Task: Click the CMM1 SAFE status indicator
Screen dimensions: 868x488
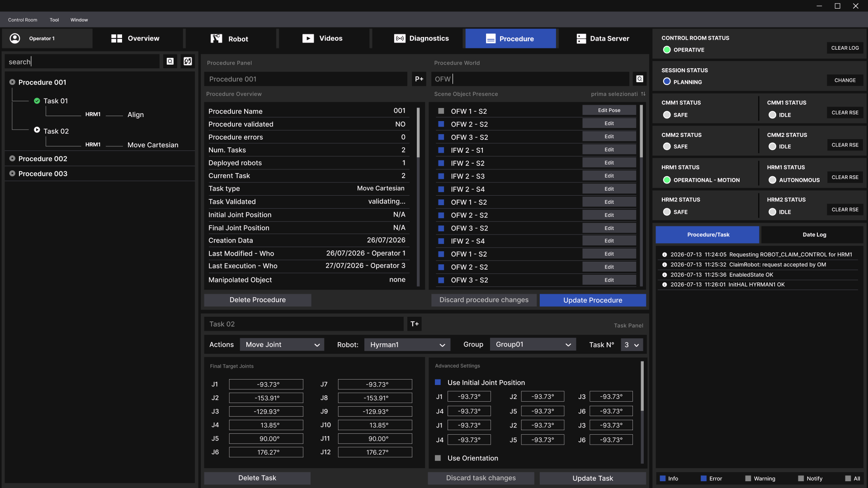Action: pos(667,115)
